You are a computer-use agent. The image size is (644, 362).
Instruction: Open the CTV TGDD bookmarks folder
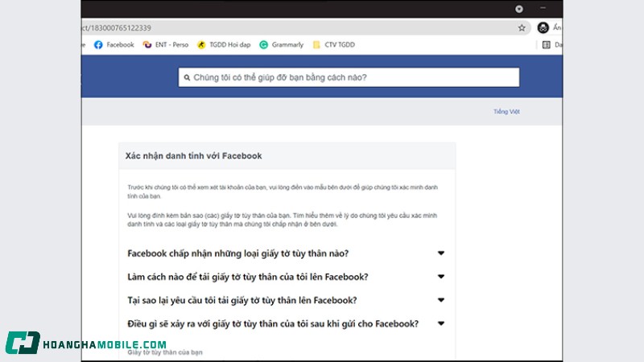[333, 45]
